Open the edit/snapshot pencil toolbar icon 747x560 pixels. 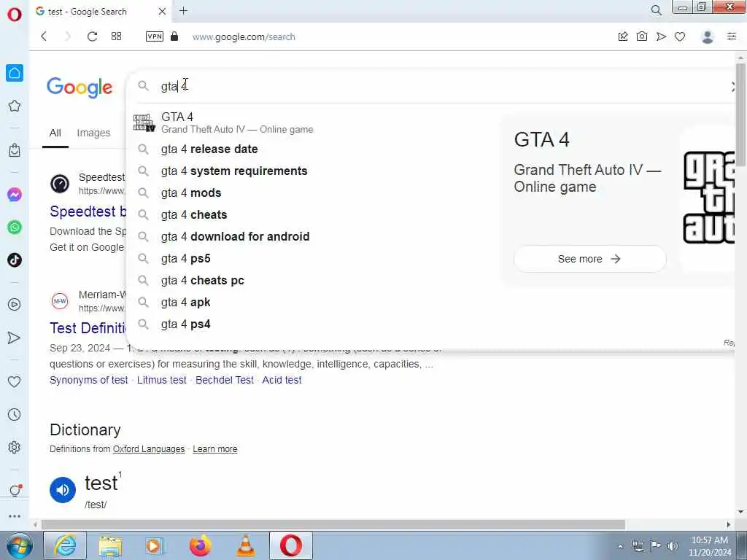(623, 36)
